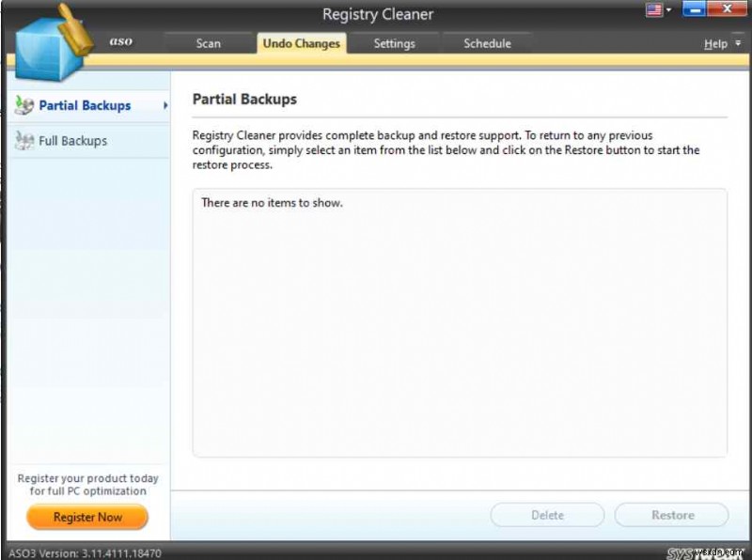Click the Restore button
This screenshot has width=752, height=560.
coord(672,515)
